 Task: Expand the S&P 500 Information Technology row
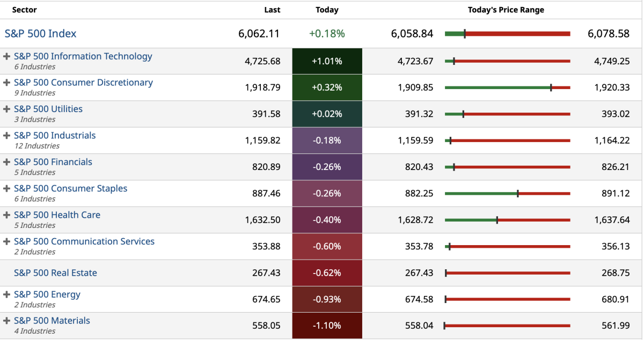7,56
